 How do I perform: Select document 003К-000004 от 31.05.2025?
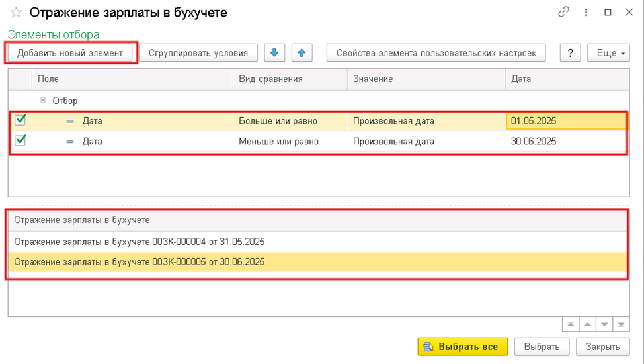(x=139, y=242)
